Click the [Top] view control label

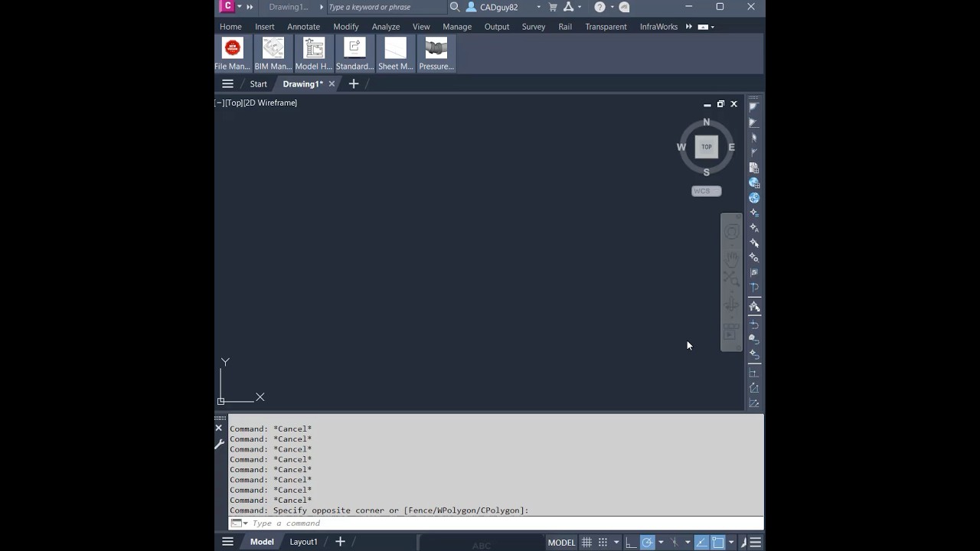coord(234,103)
